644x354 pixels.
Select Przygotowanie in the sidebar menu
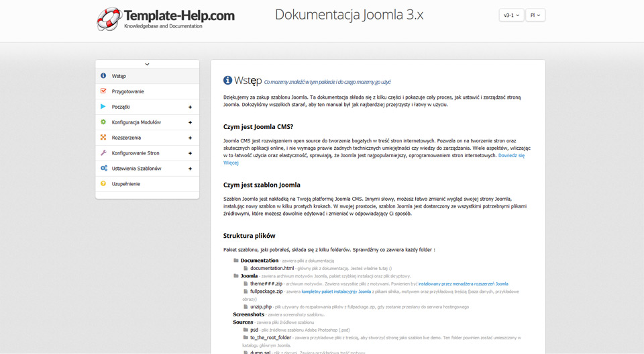(148, 91)
